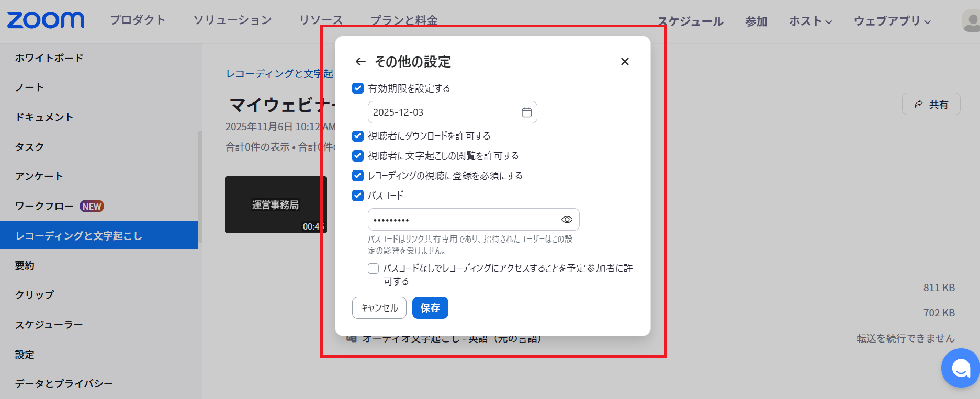The height and width of the screenshot is (399, 980).
Task: Open the chat support bubble
Action: pyautogui.click(x=960, y=369)
